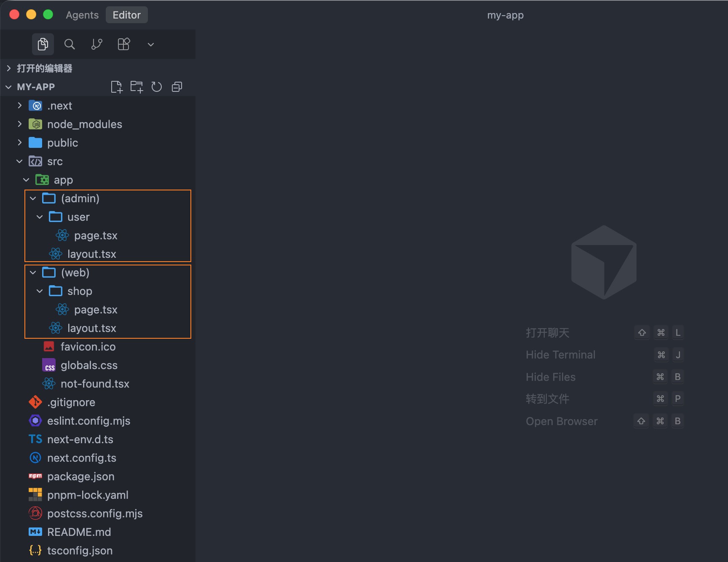The width and height of the screenshot is (728, 562).
Task: Open layout.tsx inside the (admin) folder
Action: point(91,254)
